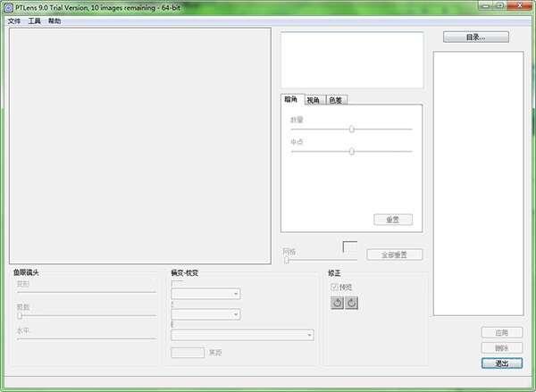Open the 帮助 menu
This screenshot has height=392, width=536.
(54, 21)
